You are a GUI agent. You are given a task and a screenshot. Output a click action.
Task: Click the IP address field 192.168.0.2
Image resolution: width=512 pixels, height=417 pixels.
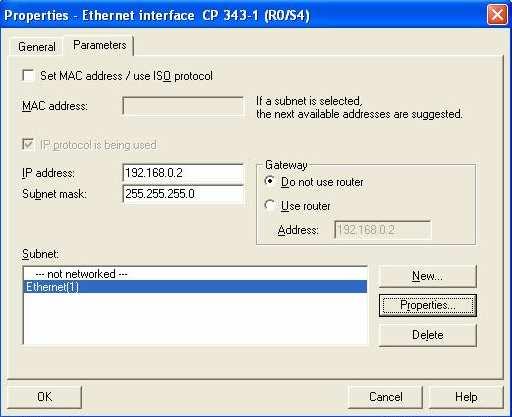[x=183, y=173]
